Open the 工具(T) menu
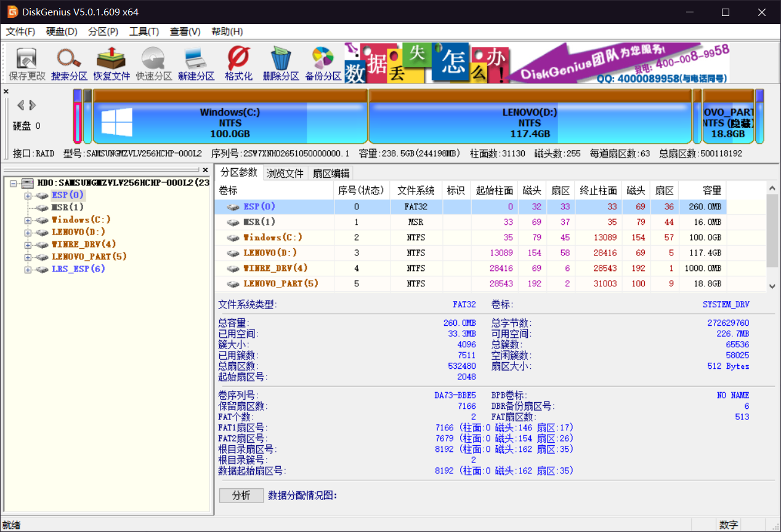This screenshot has height=532, width=781. [144, 31]
